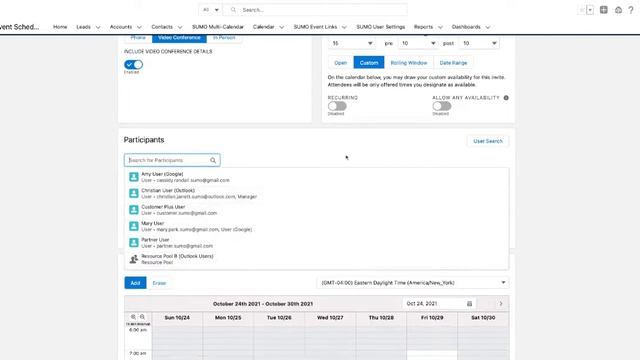Open the duration 15 dropdown
Screen dimensions: 640x360
pyautogui.click(x=352, y=43)
